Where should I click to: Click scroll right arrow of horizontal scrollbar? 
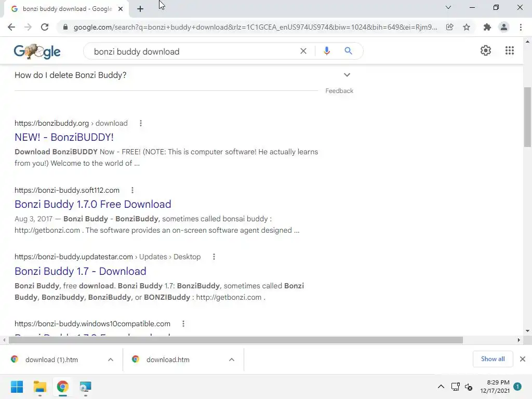click(x=519, y=340)
